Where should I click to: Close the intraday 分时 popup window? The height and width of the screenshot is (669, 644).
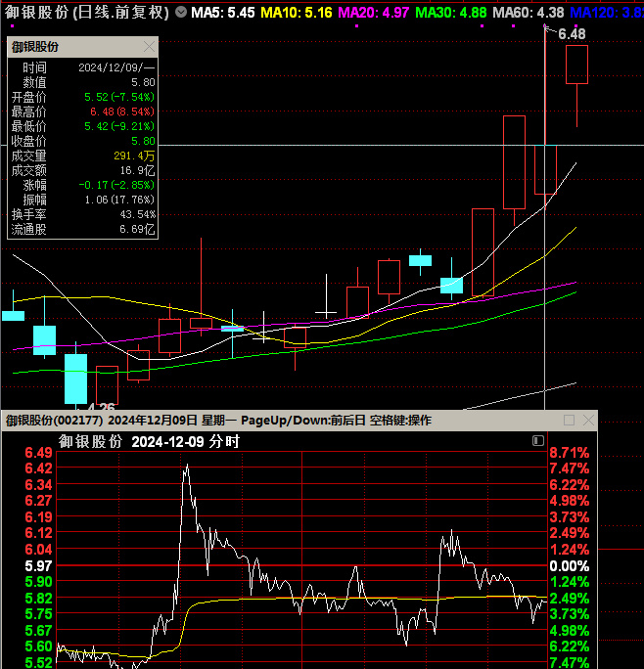click(x=587, y=421)
